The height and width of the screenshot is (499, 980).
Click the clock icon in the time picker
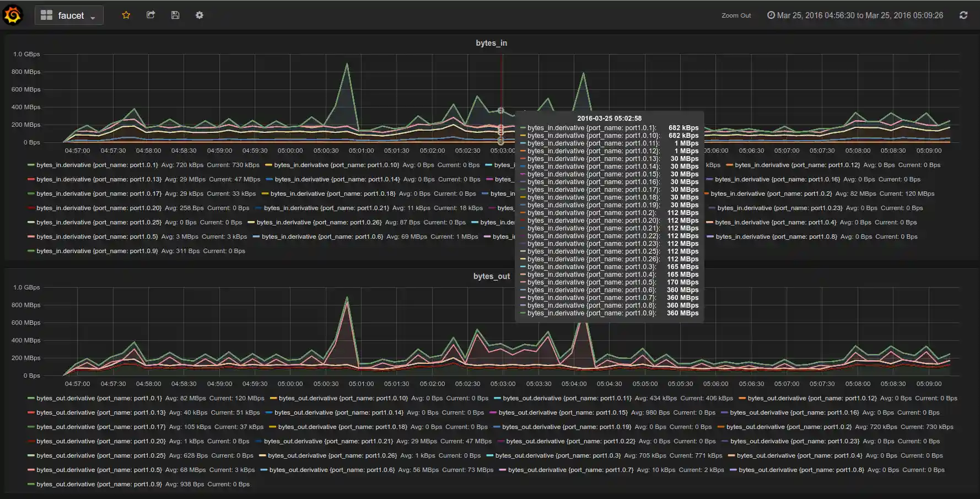point(770,15)
